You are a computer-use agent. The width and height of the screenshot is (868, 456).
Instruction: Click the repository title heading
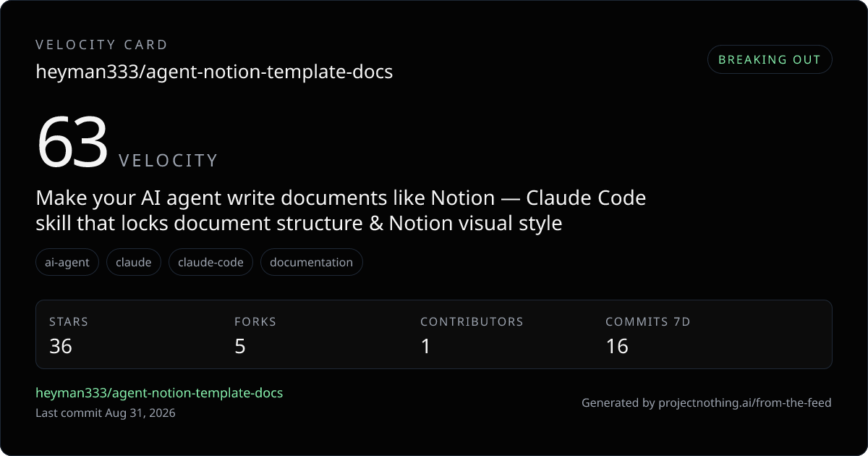214,72
